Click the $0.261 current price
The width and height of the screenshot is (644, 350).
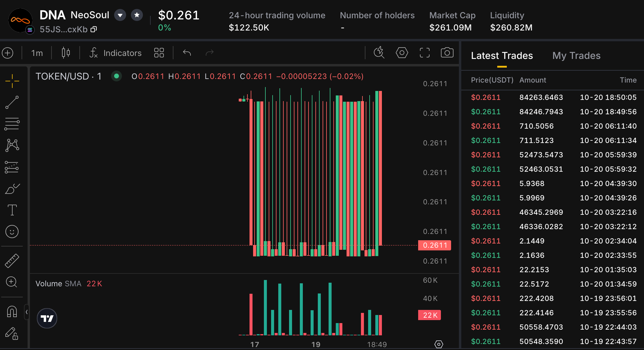179,15
